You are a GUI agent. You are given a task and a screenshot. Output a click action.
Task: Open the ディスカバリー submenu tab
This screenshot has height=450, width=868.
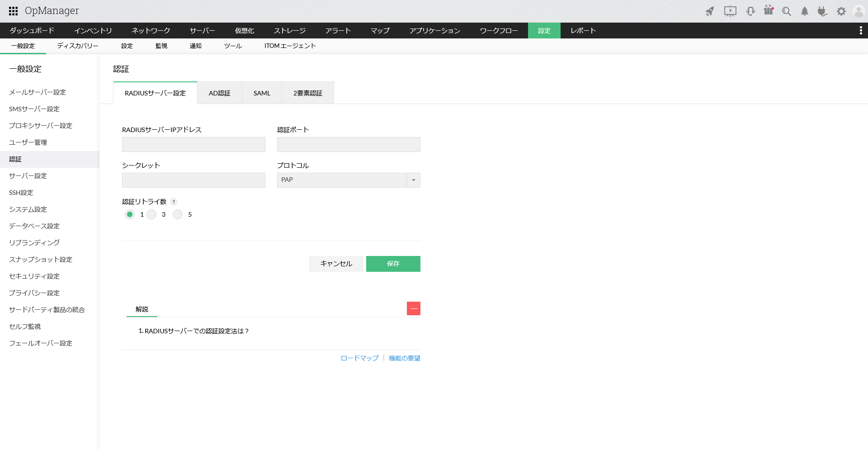78,46
